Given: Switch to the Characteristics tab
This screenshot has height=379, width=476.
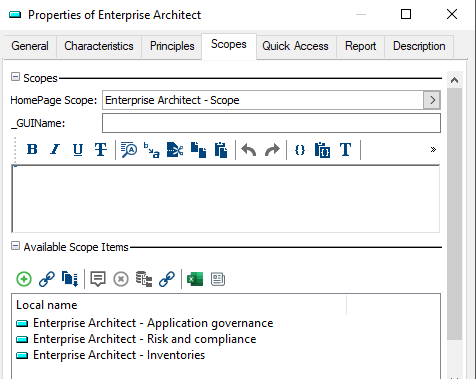Looking at the screenshot, I should click(x=99, y=46).
